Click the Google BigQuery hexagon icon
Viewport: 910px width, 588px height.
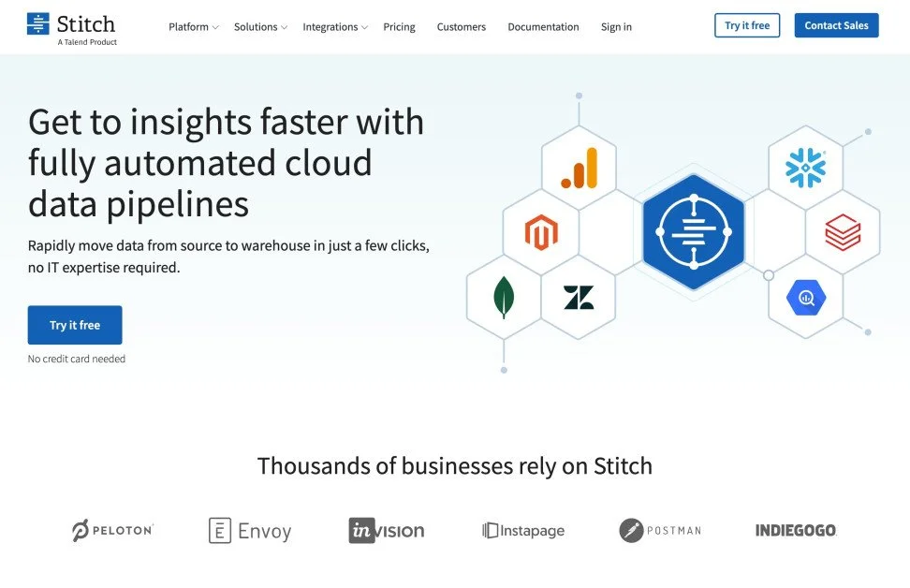click(805, 298)
